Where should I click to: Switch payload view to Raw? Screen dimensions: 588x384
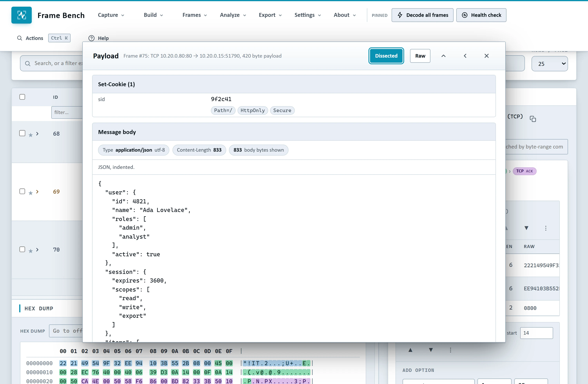[420, 56]
